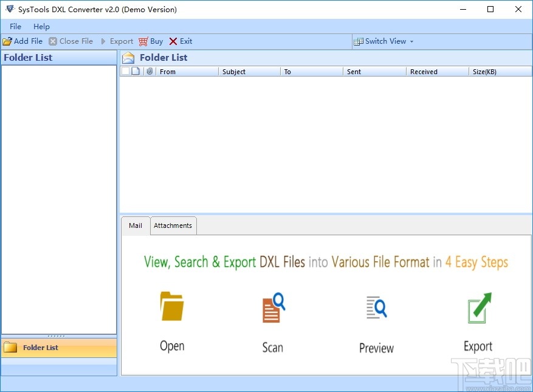Image resolution: width=533 pixels, height=392 pixels.
Task: Switch to the Attachments tab
Action: pos(173,225)
